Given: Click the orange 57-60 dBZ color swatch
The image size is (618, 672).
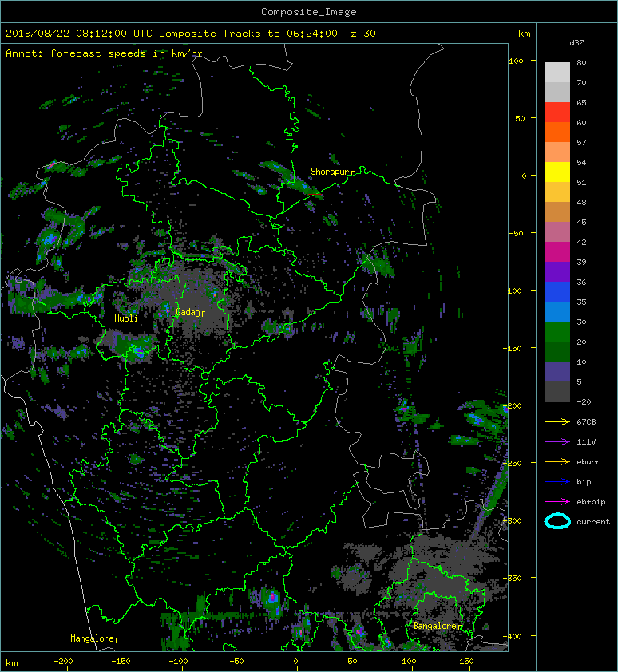Looking at the screenshot, I should click(x=557, y=132).
